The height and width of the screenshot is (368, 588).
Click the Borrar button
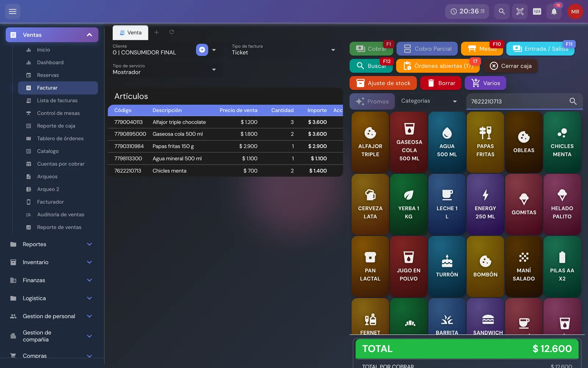tap(441, 83)
